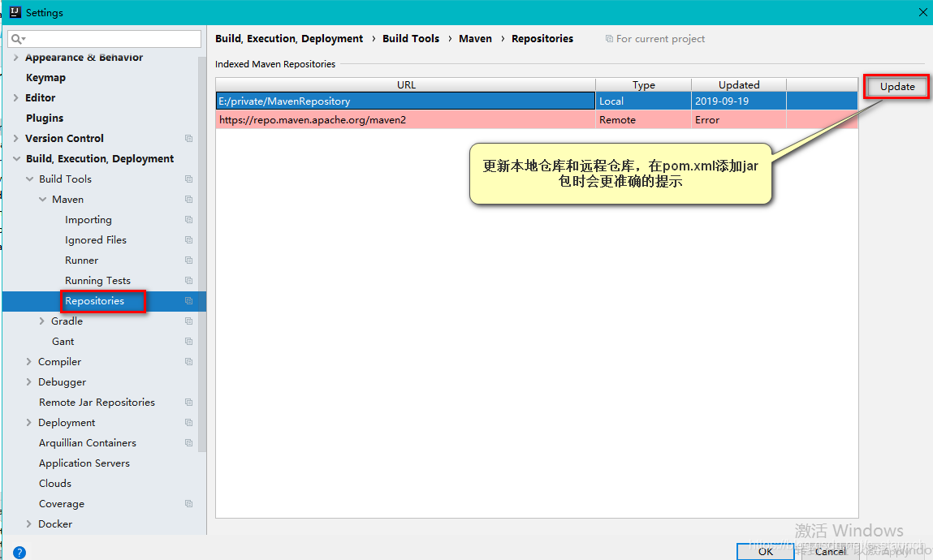
Task: Click project-level icon beside Ignored Files
Action: click(x=188, y=240)
